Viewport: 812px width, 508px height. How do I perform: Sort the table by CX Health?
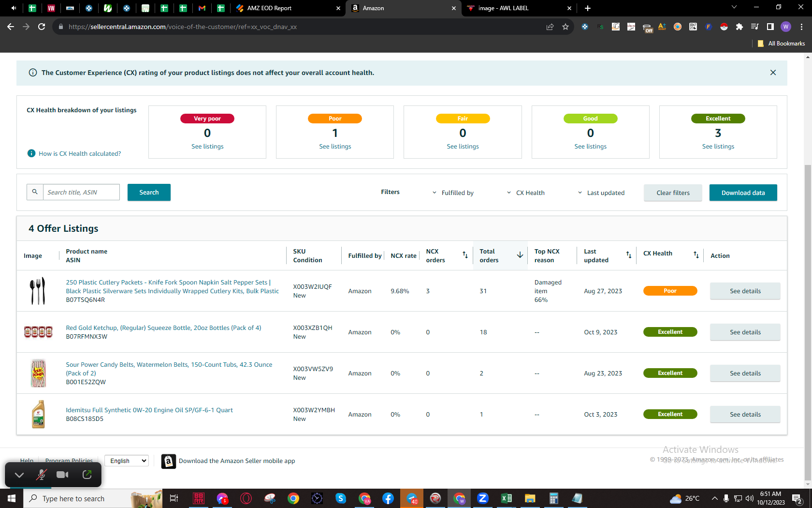(696, 255)
